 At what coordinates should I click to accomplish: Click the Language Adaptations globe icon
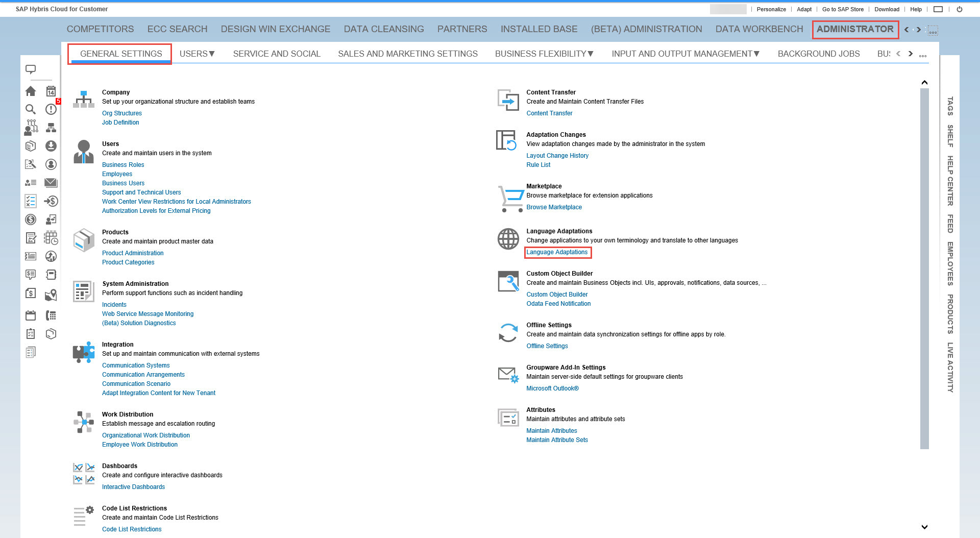508,239
